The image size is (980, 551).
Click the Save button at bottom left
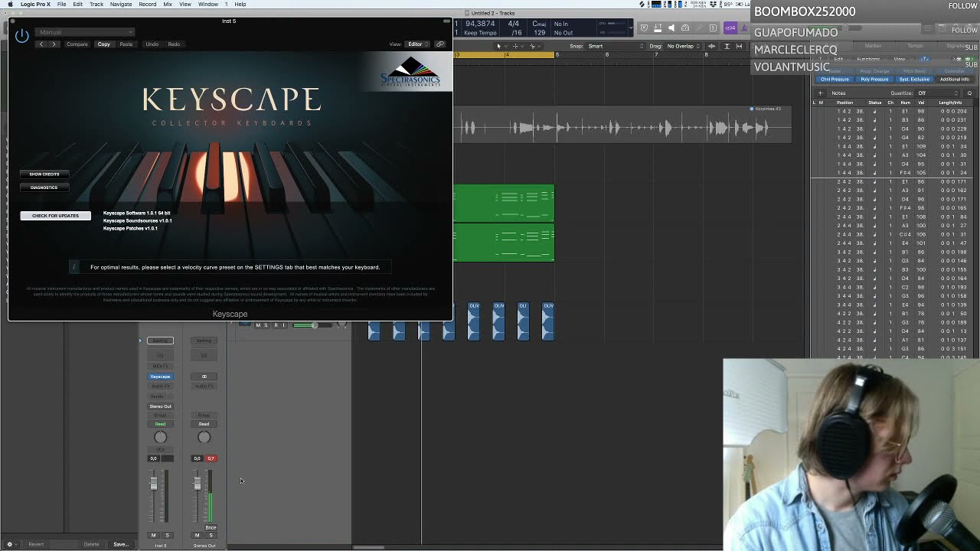pos(120,545)
